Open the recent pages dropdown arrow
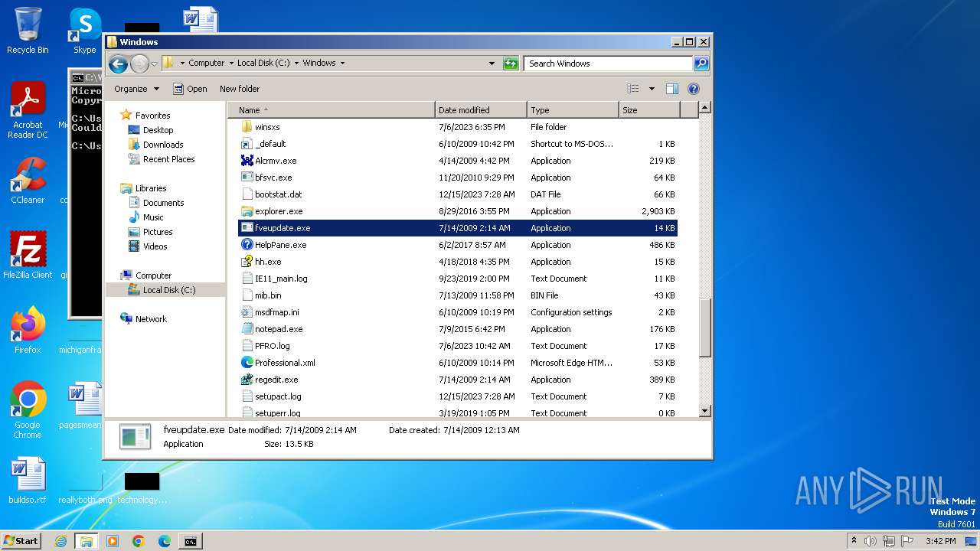The width and height of the screenshot is (980, 551). click(x=154, y=64)
